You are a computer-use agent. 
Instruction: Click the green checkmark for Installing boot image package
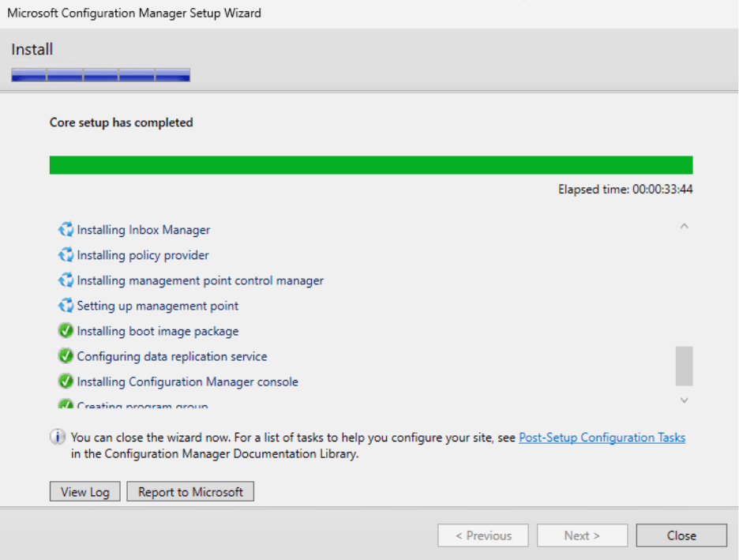coord(67,330)
